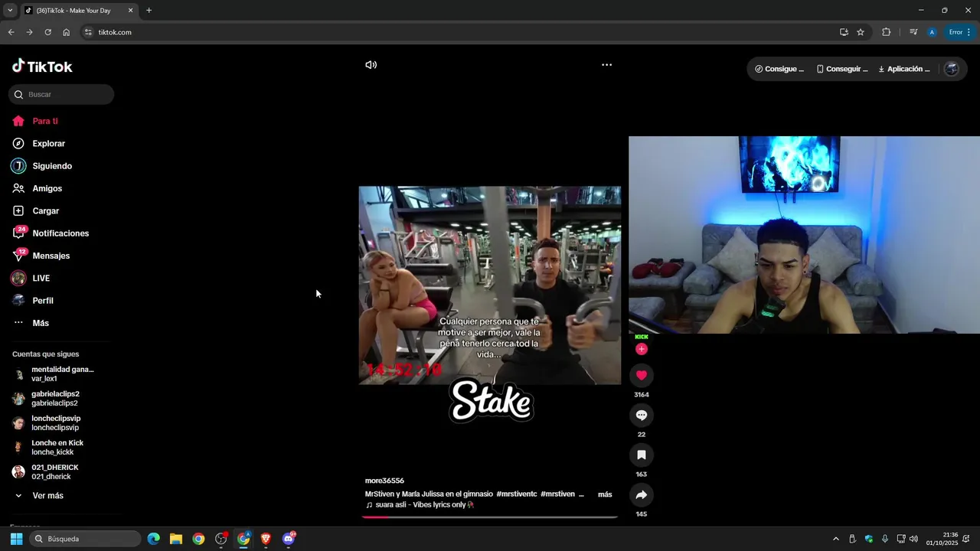Expand the video description with más

(605, 494)
